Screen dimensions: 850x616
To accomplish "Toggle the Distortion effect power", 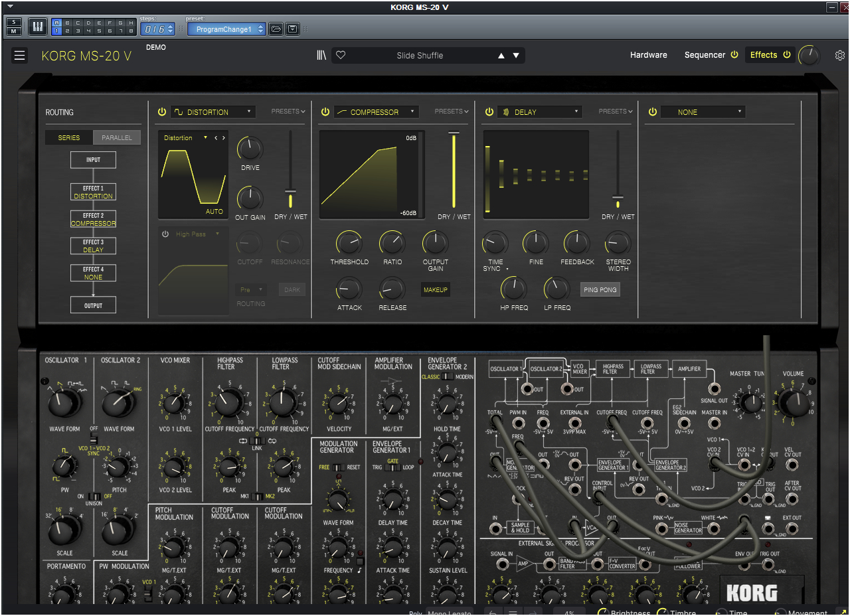I will 162,112.
